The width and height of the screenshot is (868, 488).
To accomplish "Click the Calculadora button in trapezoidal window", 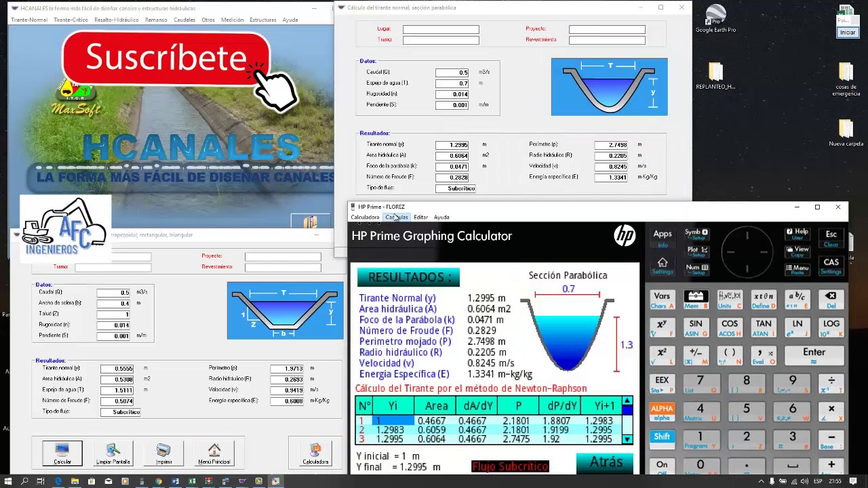I will [x=315, y=453].
